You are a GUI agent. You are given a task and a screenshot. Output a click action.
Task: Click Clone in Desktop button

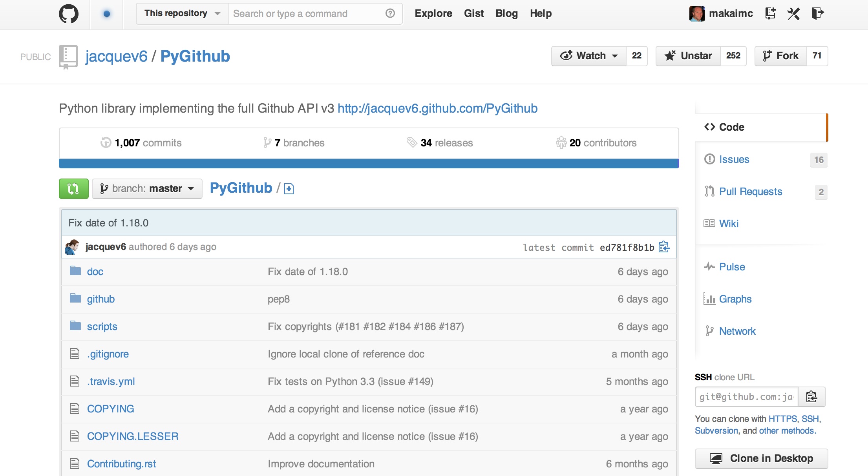761,458
